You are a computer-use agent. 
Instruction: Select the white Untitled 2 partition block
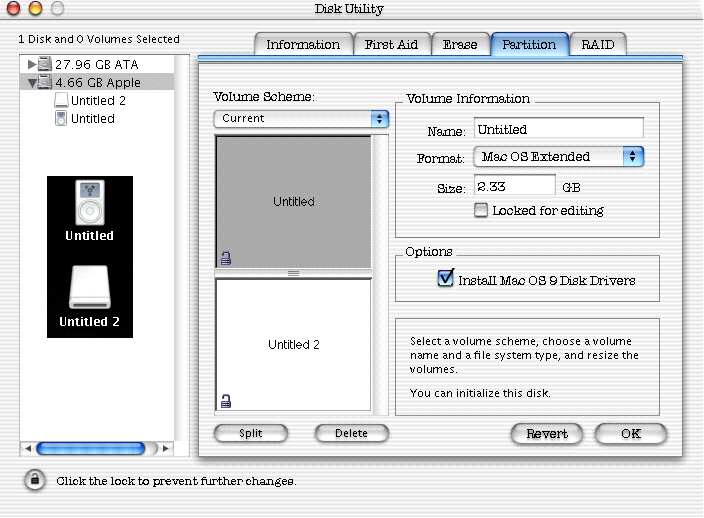294,344
